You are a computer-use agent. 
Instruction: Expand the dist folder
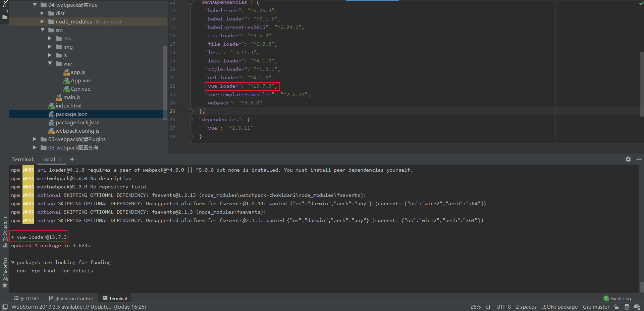pos(42,13)
